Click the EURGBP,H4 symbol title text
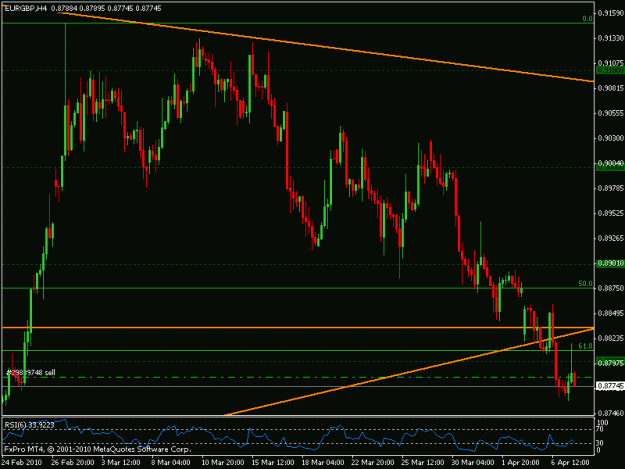 (x=26, y=8)
